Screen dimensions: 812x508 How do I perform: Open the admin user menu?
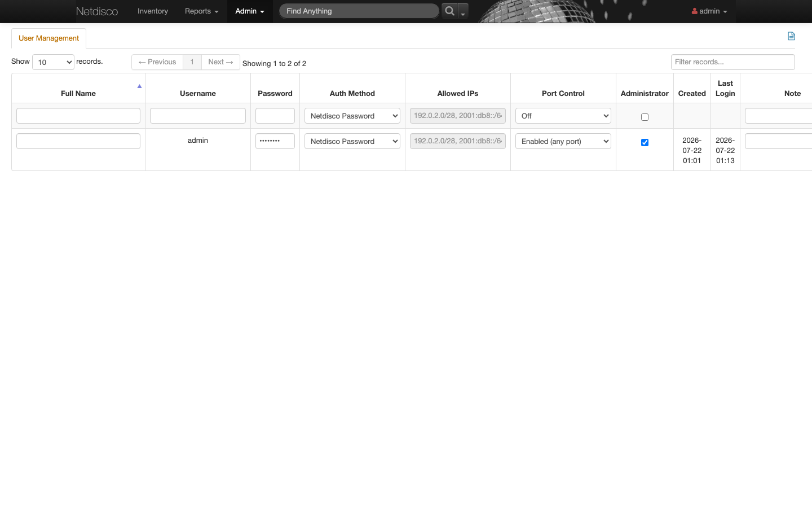click(709, 11)
